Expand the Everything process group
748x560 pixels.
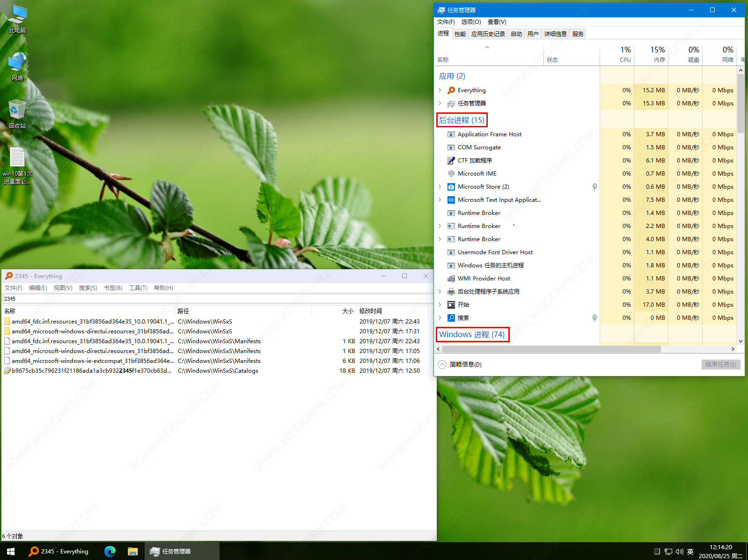point(440,90)
